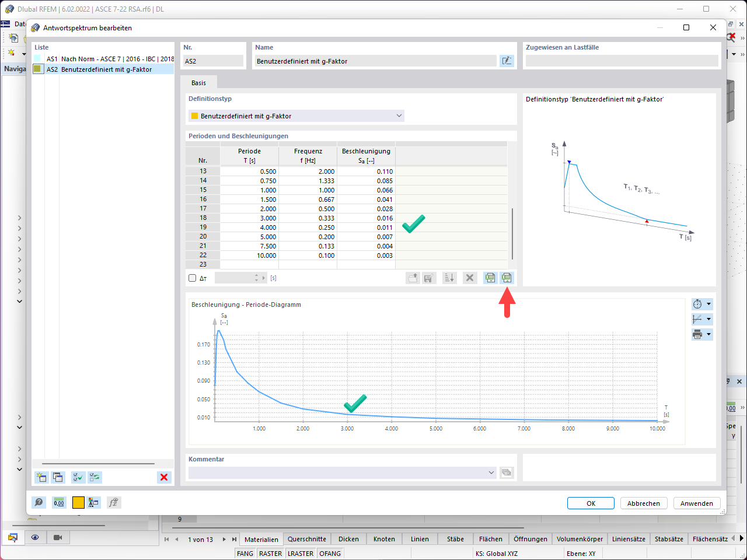
Task: Create a new response spectrum in the list
Action: pyautogui.click(x=41, y=477)
